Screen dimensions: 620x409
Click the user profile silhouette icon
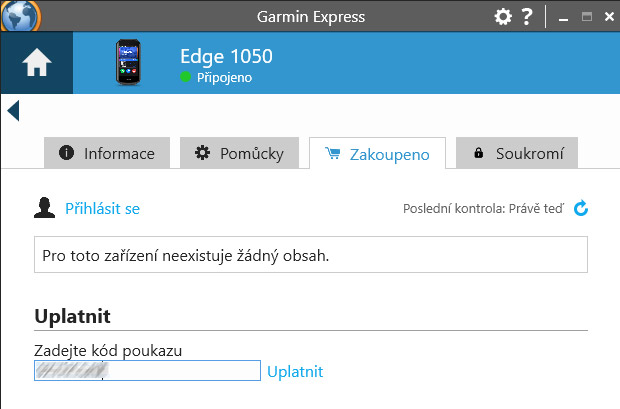44,208
